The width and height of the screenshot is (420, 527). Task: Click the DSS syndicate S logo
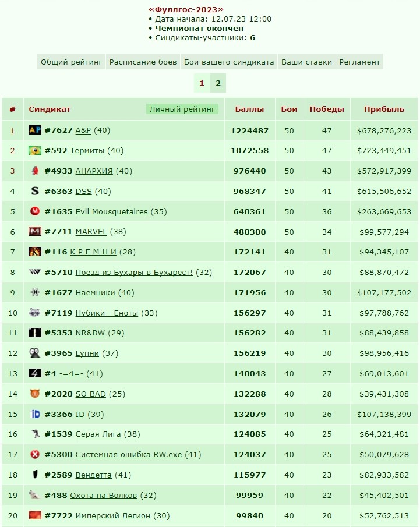(34, 191)
